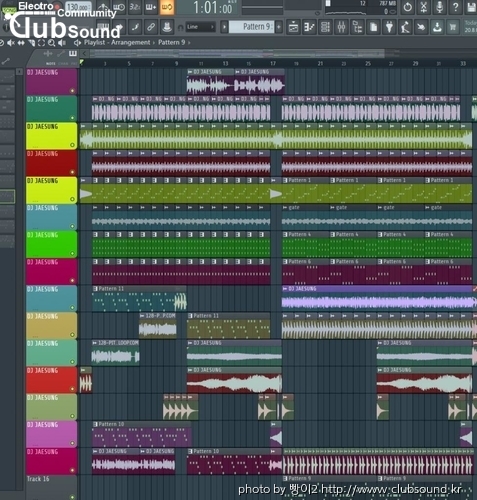Image resolution: width=477 pixels, height=500 pixels.
Task: Toggle the 3-2-1 countdown before recording
Action: tap(135, 7)
